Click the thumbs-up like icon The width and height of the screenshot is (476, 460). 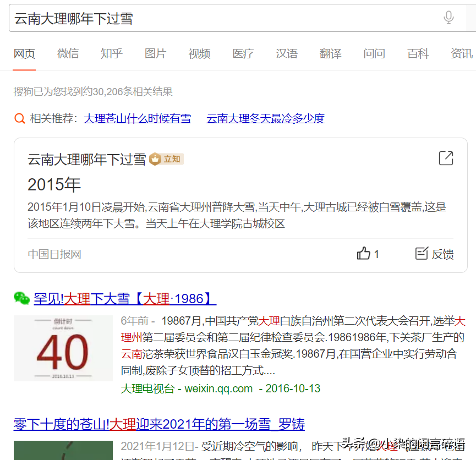(x=363, y=253)
